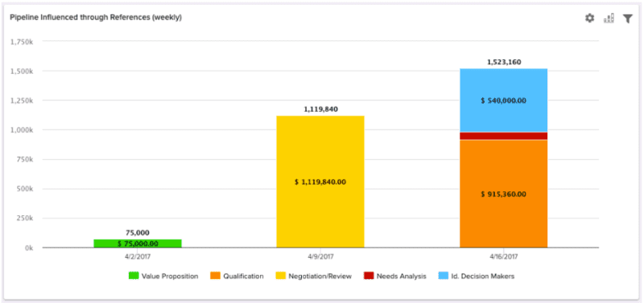Click the 4/16/2017 axis label
The width and height of the screenshot is (644, 303).
pos(504,256)
